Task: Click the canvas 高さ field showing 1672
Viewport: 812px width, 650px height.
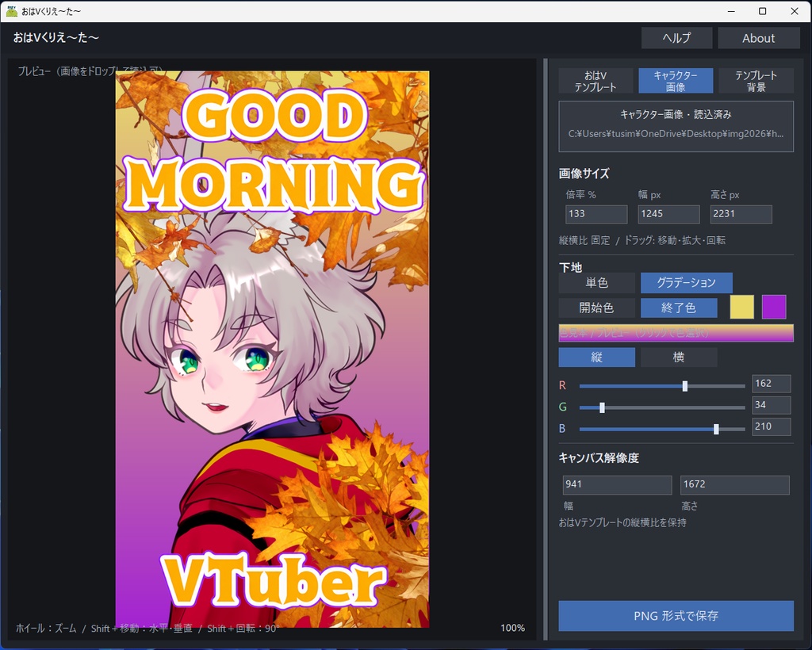Action: [x=735, y=485]
